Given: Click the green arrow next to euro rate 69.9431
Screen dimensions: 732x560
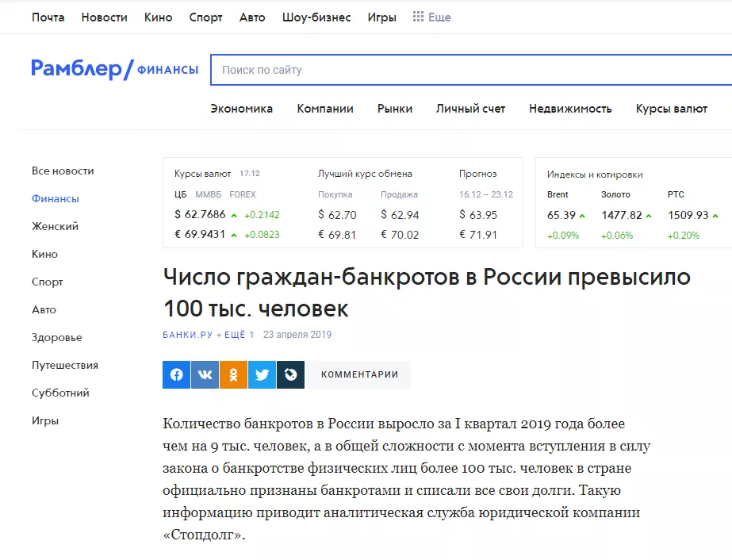Looking at the screenshot, I should [235, 235].
